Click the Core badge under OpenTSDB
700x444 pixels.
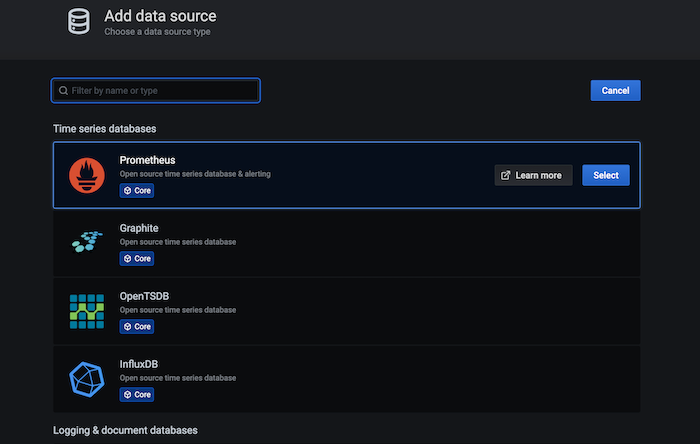click(137, 326)
